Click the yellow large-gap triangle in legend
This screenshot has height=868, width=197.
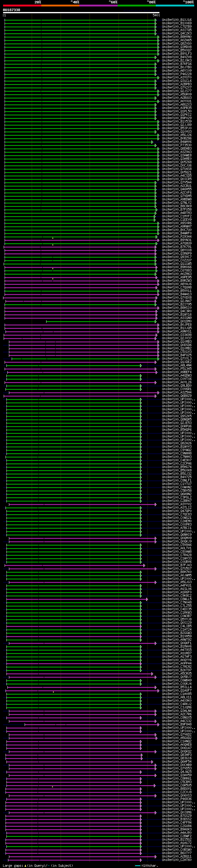click(x=25, y=866)
